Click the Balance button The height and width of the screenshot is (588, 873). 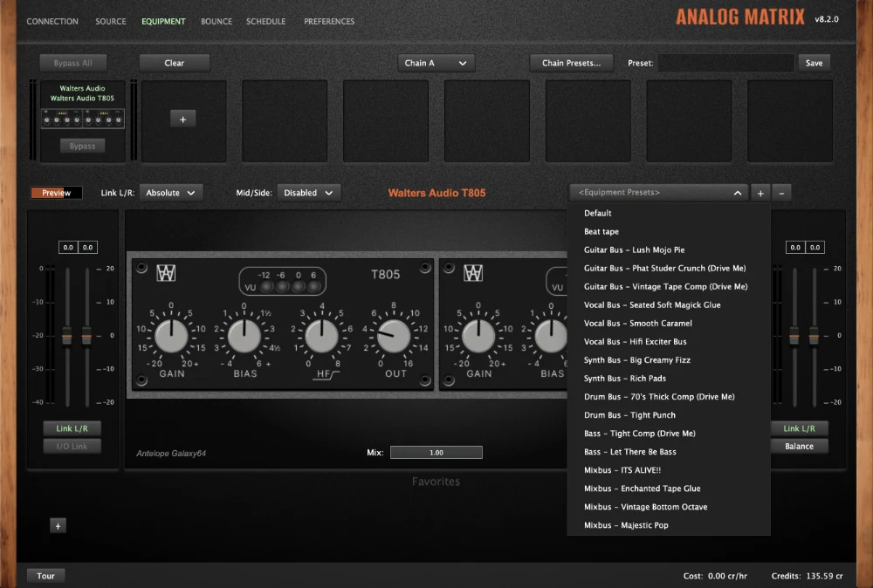[x=799, y=446]
